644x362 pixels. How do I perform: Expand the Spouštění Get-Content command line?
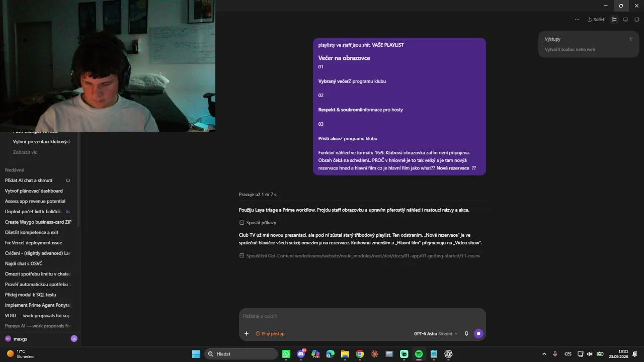coord(359,255)
